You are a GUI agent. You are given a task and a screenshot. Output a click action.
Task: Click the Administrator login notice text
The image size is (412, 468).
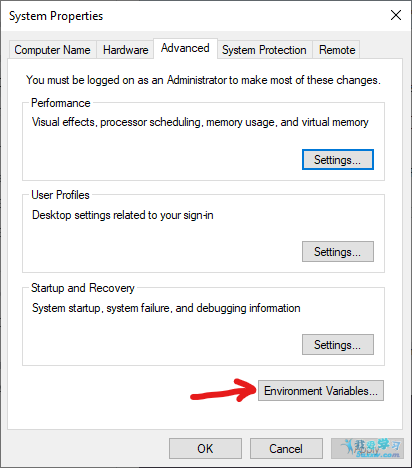[203, 80]
